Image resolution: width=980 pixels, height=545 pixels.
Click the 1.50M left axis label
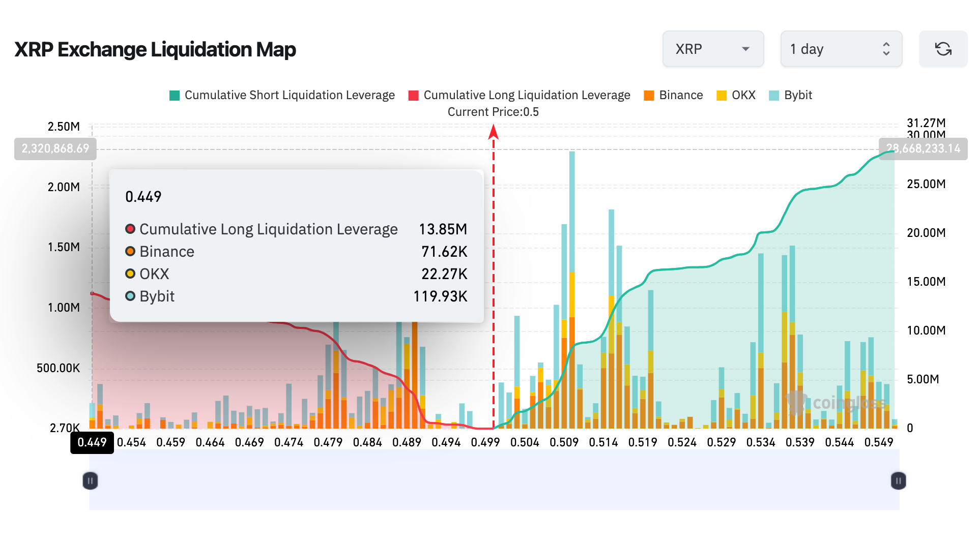(x=64, y=247)
